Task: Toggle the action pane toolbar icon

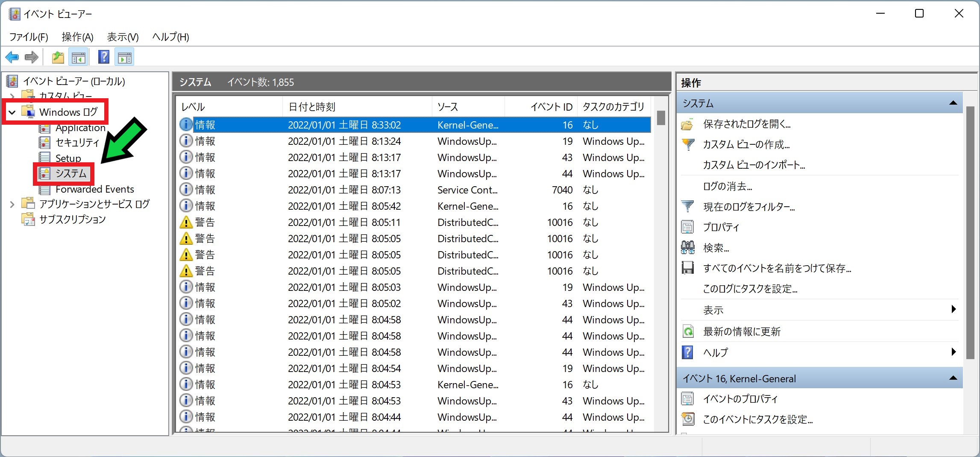Action: (125, 57)
